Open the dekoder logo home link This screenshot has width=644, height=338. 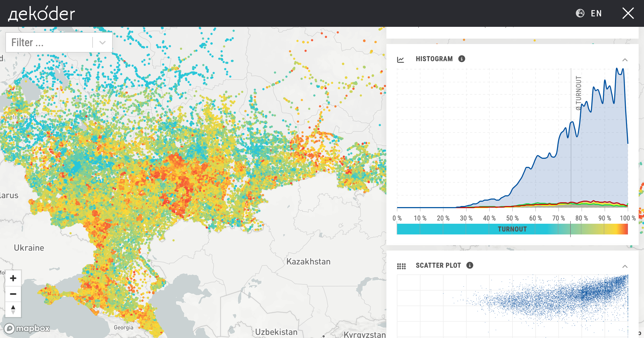click(x=42, y=13)
